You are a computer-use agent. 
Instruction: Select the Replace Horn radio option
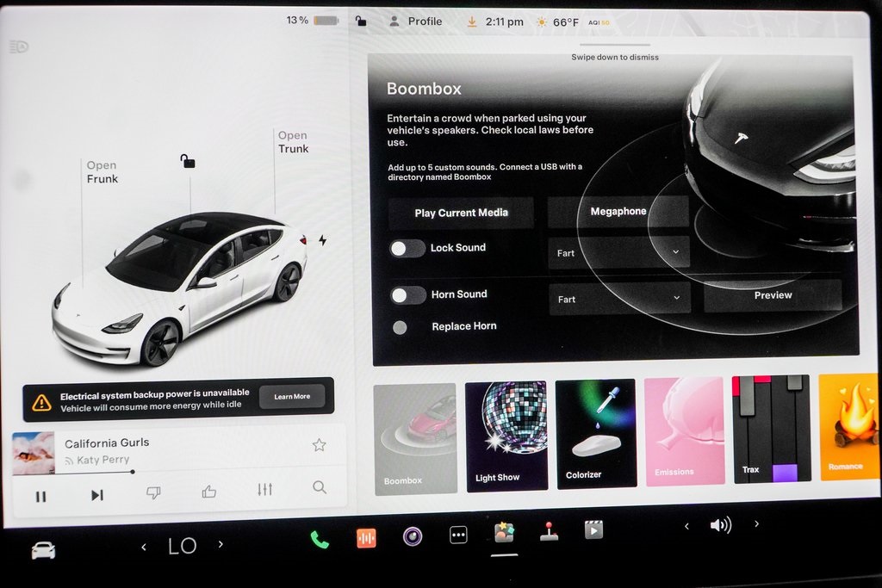400,327
